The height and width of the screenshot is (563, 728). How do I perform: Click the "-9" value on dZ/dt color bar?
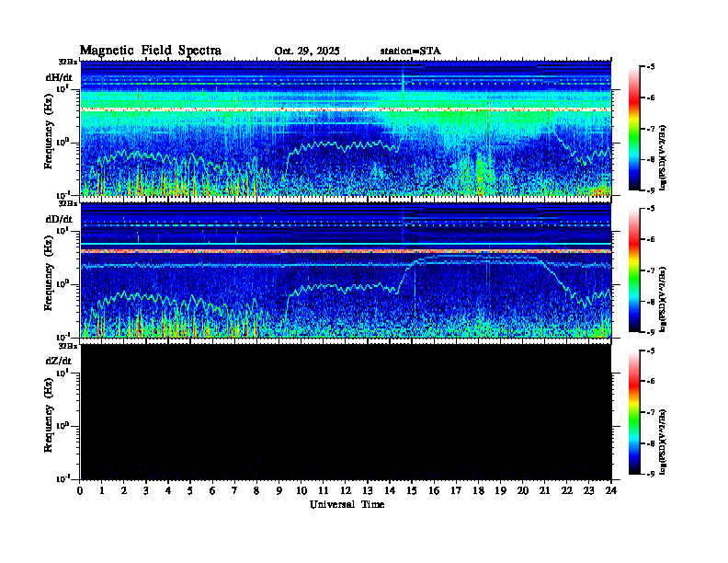pyautogui.click(x=651, y=474)
